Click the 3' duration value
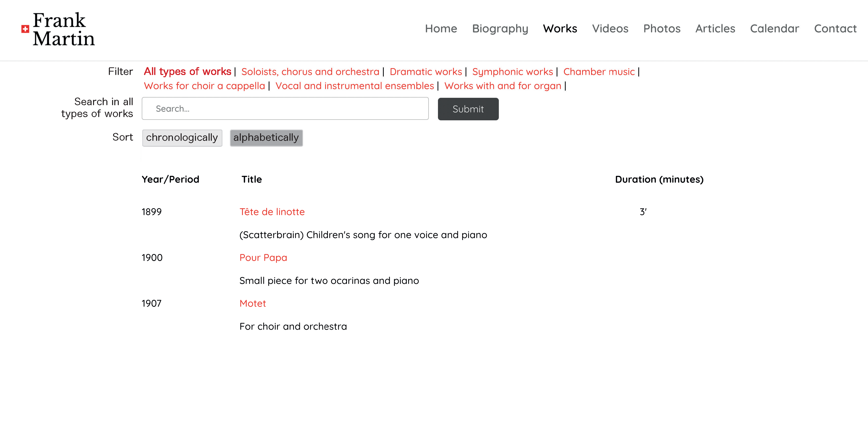The width and height of the screenshot is (868, 433). [643, 212]
